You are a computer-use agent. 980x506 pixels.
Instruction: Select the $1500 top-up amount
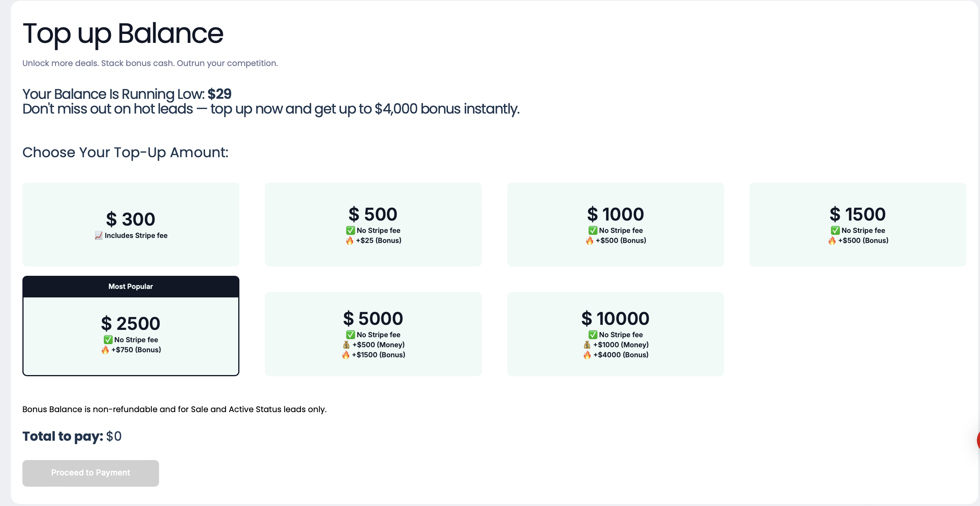pyautogui.click(x=858, y=224)
